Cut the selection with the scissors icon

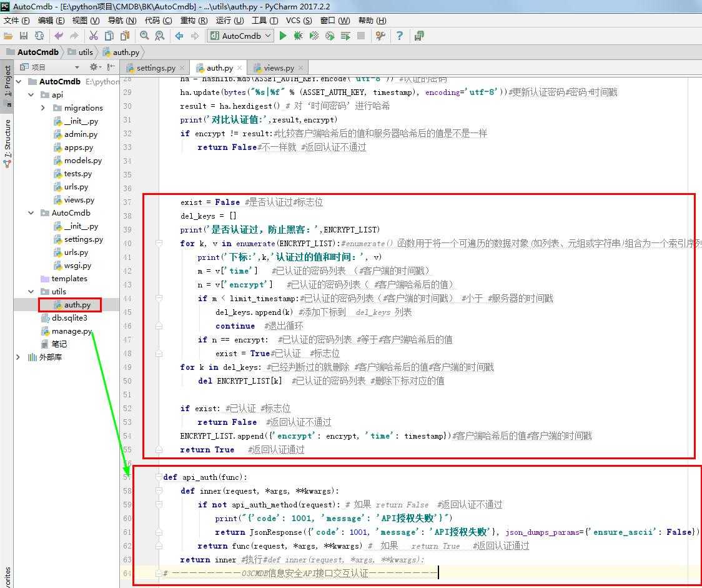coord(94,36)
